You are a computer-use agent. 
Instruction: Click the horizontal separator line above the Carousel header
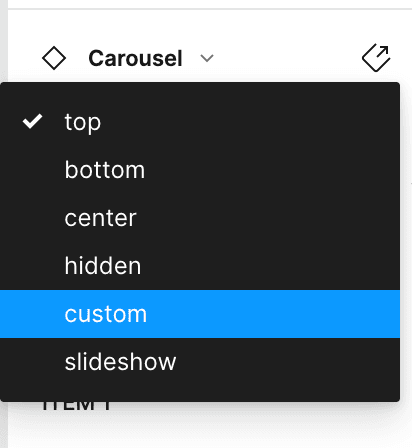pyautogui.click(x=210, y=9)
